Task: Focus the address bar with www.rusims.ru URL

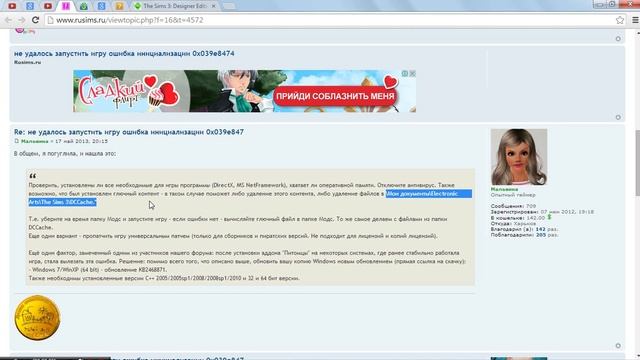Action: [x=327, y=20]
